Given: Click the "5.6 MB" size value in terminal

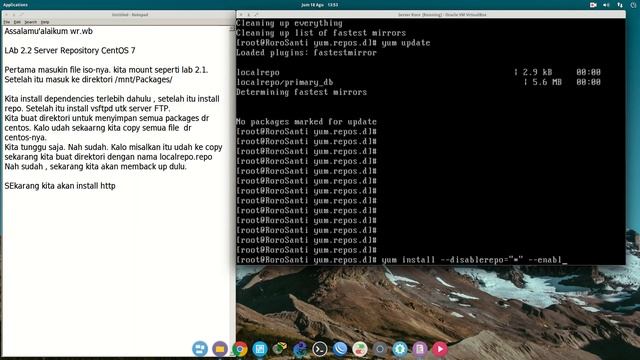Looking at the screenshot, I should pyautogui.click(x=547, y=82).
